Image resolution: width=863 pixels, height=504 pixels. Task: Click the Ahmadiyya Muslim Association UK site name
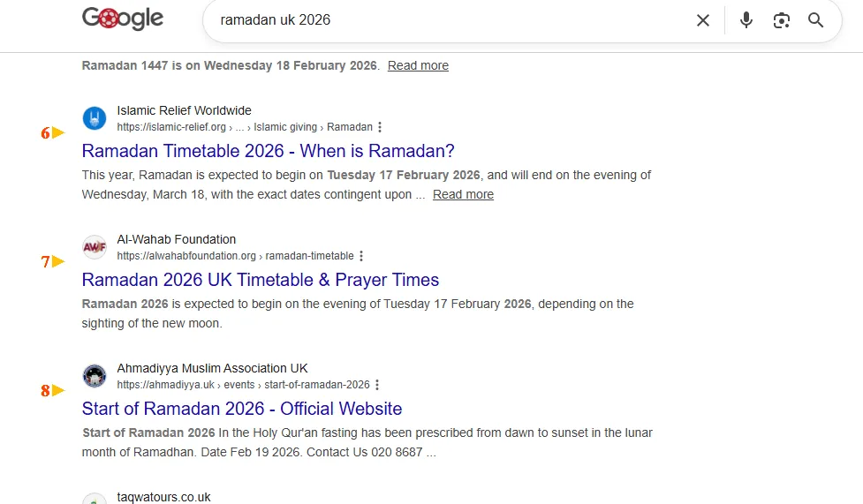[212, 368]
